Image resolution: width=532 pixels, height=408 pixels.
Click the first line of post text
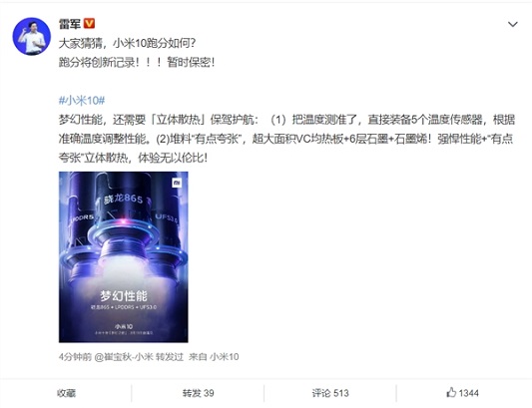click(127, 43)
